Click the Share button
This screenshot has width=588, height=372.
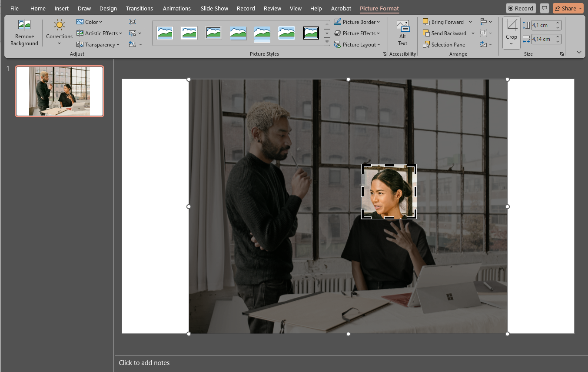pyautogui.click(x=568, y=8)
